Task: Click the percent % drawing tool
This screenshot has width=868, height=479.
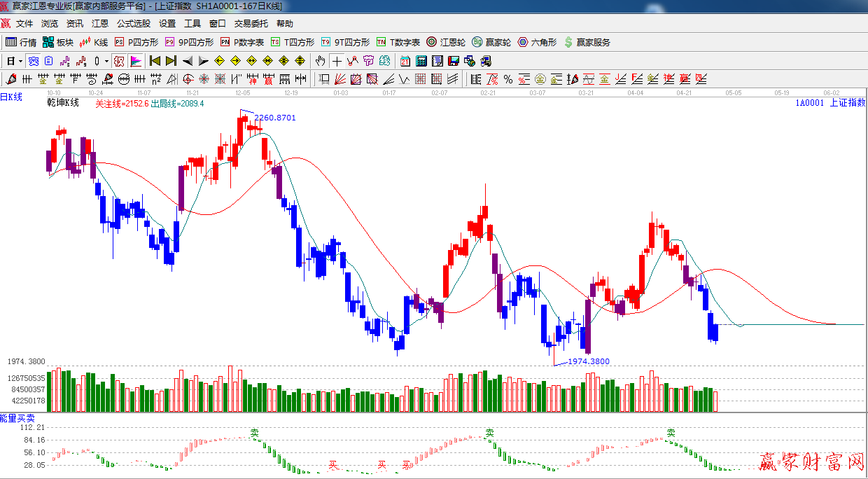Action: [507, 79]
